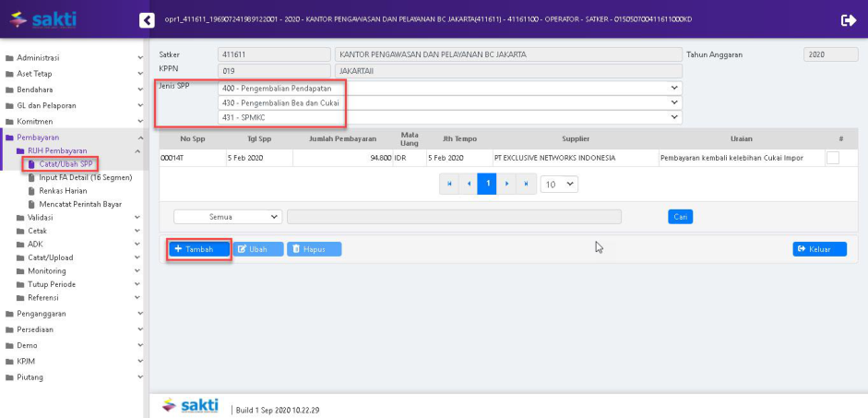Click the next page arrow
The width and height of the screenshot is (868, 418).
click(x=506, y=184)
